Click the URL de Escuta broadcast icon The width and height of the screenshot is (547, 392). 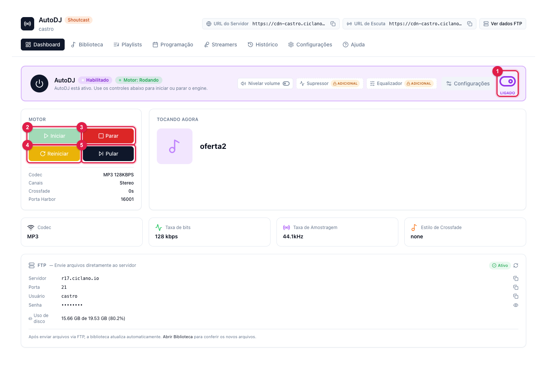349,24
